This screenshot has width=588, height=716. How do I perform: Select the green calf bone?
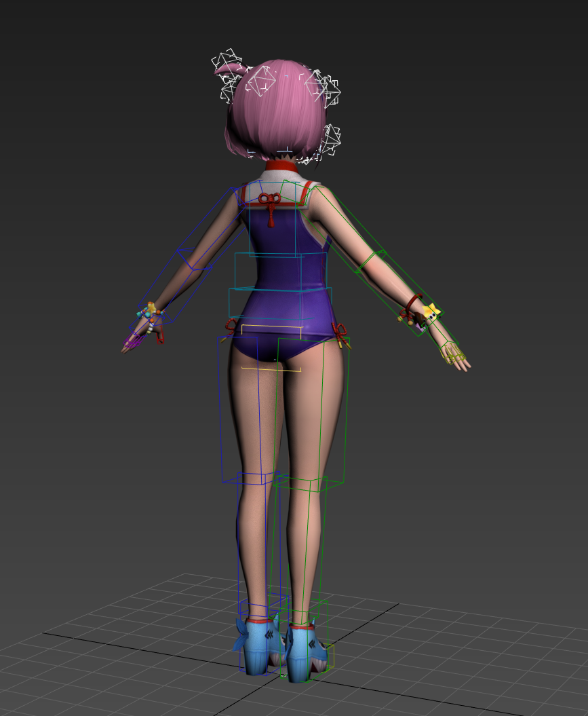tap(296, 550)
